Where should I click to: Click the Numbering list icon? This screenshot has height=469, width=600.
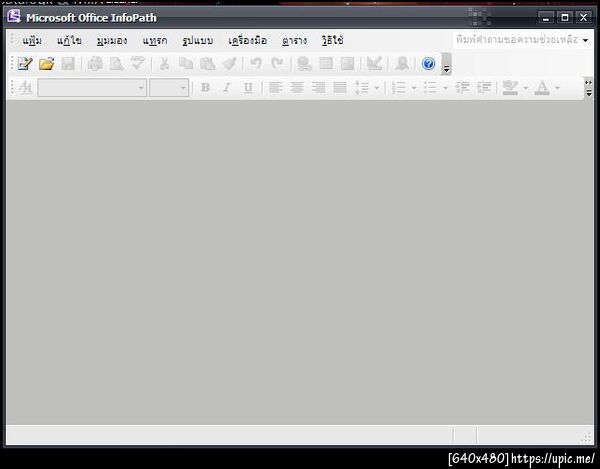[x=399, y=88]
